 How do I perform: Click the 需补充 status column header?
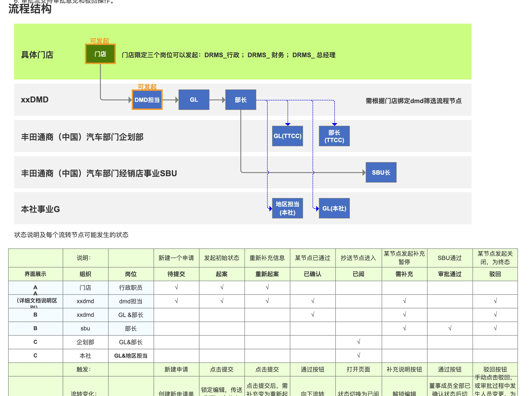pos(404,274)
